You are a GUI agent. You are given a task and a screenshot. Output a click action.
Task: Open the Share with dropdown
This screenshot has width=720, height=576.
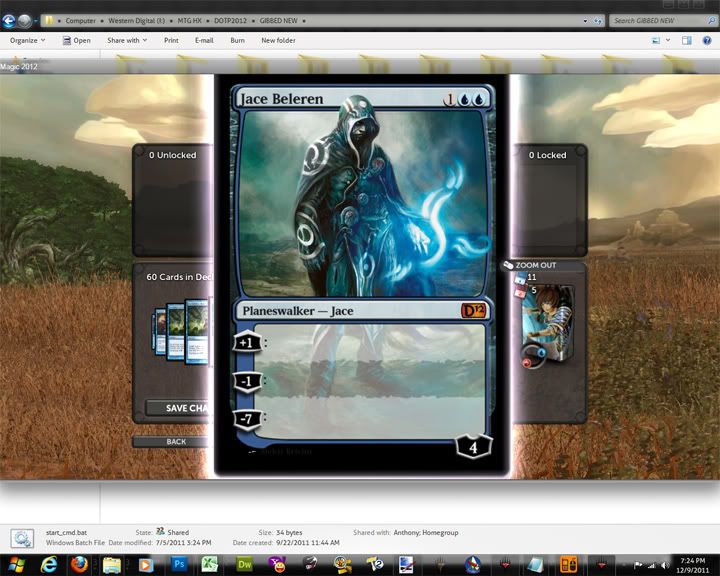[127, 40]
